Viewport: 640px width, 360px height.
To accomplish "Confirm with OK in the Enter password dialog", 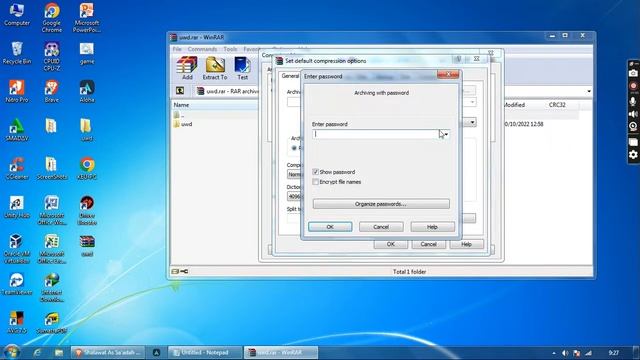I will tap(330, 227).
